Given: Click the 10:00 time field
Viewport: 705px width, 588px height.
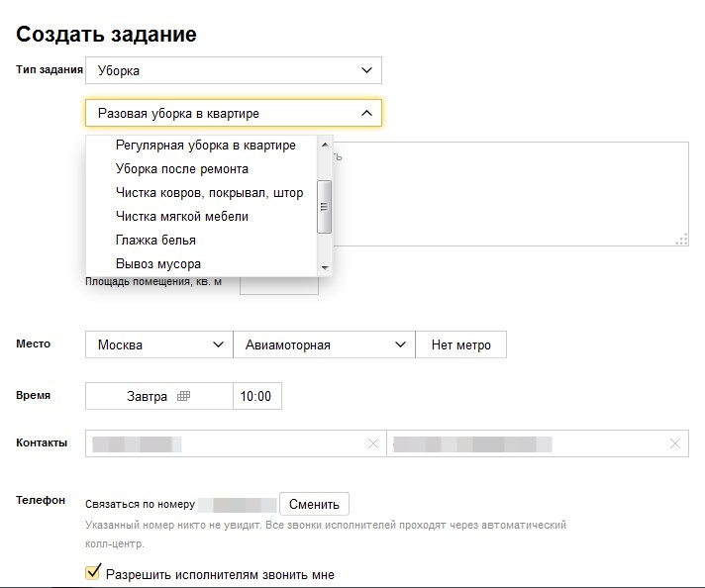Looking at the screenshot, I should pos(257,396).
